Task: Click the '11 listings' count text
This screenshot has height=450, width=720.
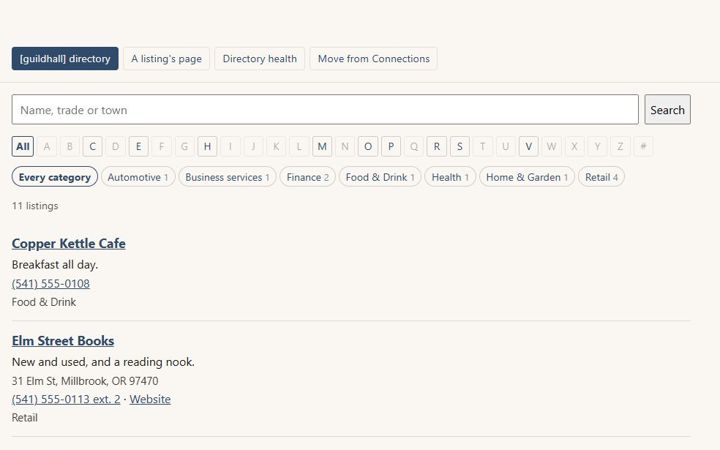Action: pos(35,206)
